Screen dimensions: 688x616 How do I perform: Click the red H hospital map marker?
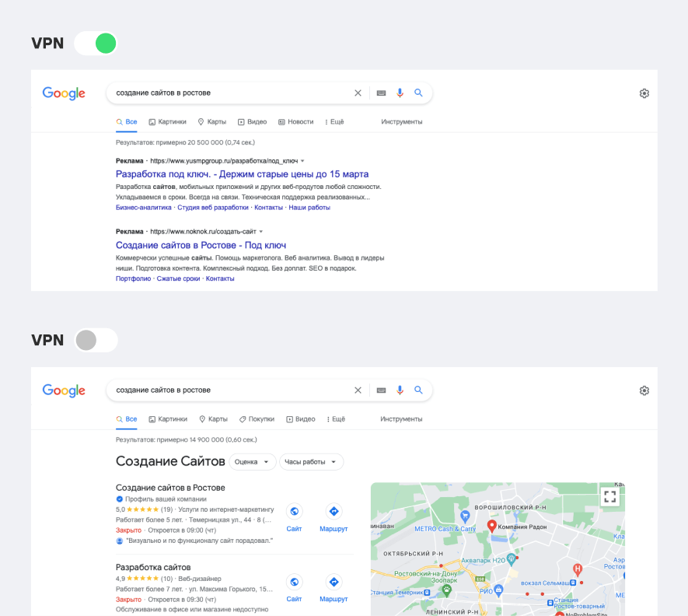pos(578,570)
